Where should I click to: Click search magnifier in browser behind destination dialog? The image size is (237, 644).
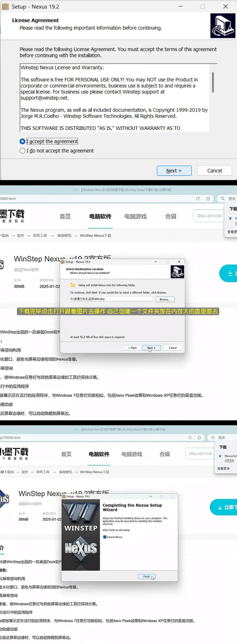(x=223, y=199)
